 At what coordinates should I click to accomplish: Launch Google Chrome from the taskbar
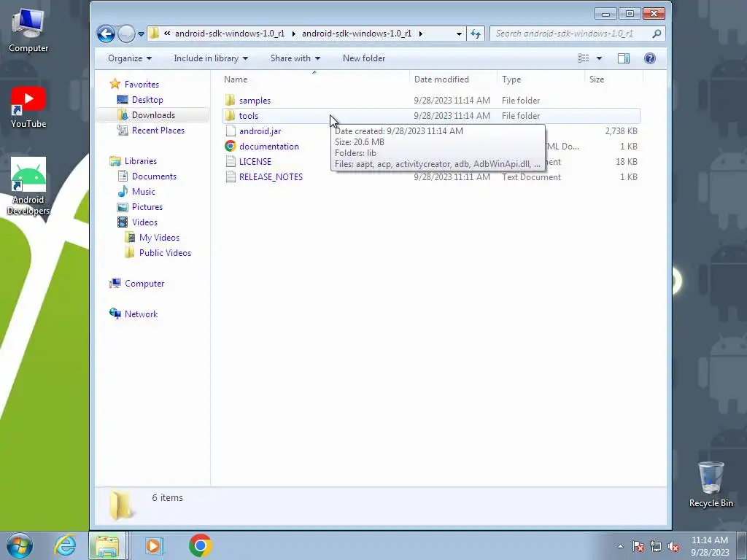pyautogui.click(x=201, y=545)
